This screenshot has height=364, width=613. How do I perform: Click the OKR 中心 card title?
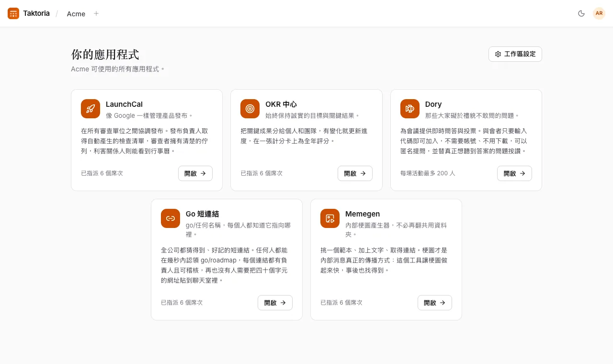281,104
